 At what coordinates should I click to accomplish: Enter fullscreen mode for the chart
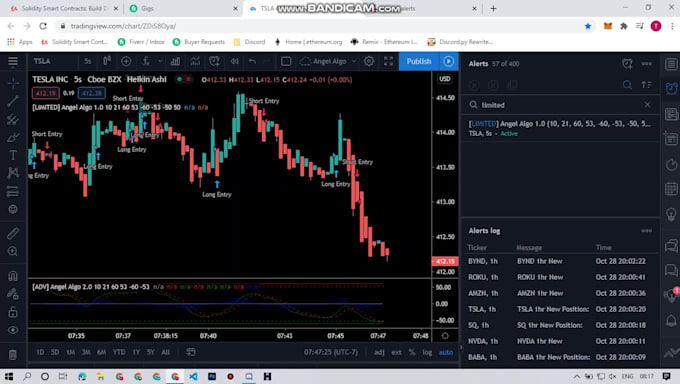click(389, 61)
